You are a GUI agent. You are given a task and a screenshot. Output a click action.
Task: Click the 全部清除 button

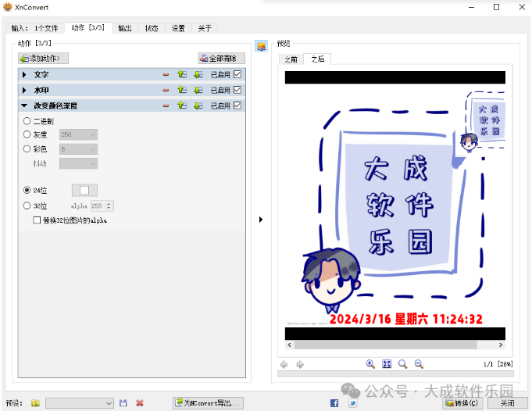pyautogui.click(x=222, y=59)
